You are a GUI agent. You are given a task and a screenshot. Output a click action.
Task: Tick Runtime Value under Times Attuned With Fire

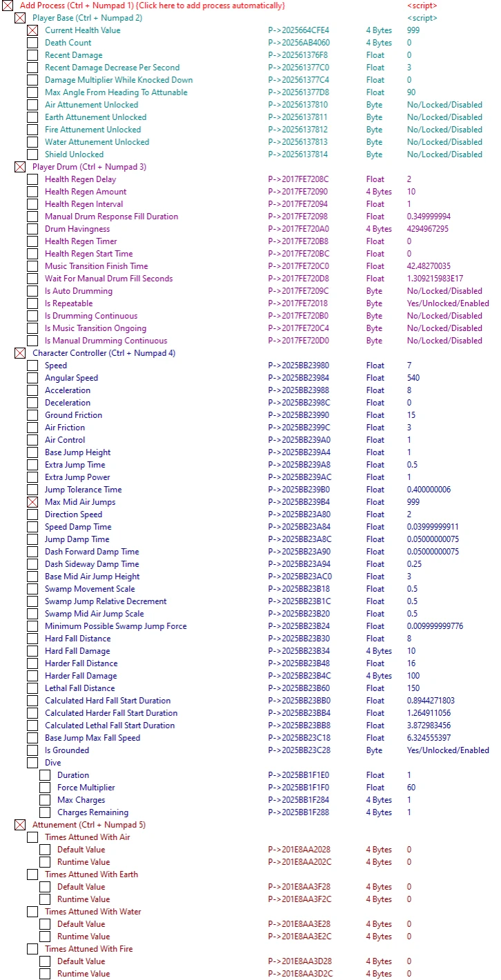coord(45,974)
